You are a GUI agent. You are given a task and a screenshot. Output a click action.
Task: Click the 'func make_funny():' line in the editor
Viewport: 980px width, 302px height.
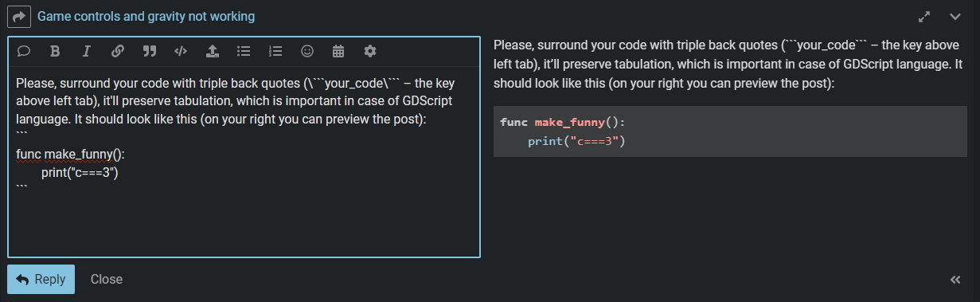pyautogui.click(x=70, y=155)
